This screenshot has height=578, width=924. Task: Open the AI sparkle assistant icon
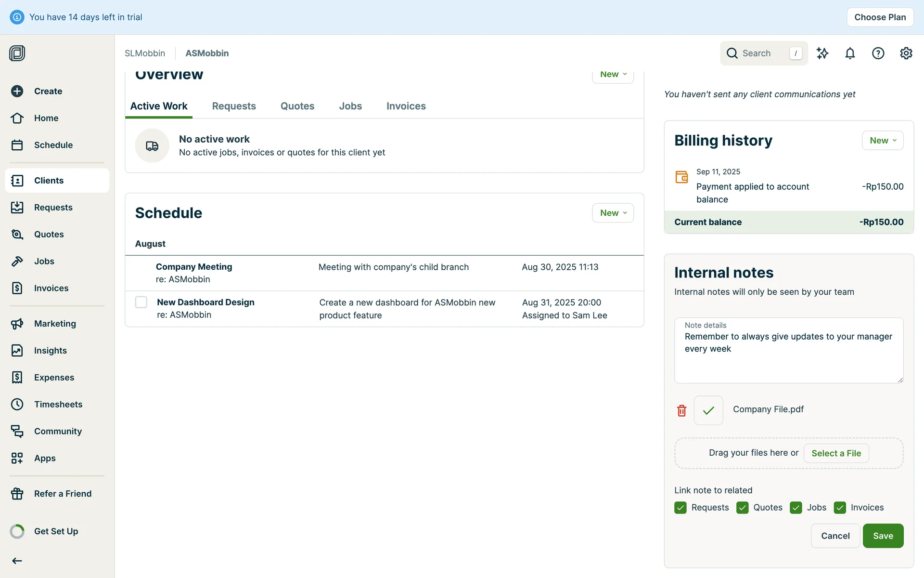click(822, 53)
